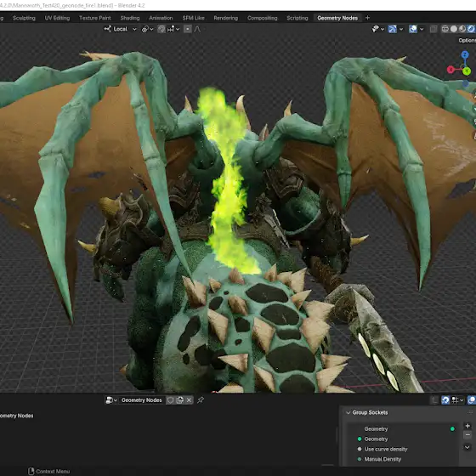Open the snapping options dropdown
476x476 pixels.
tap(173, 29)
